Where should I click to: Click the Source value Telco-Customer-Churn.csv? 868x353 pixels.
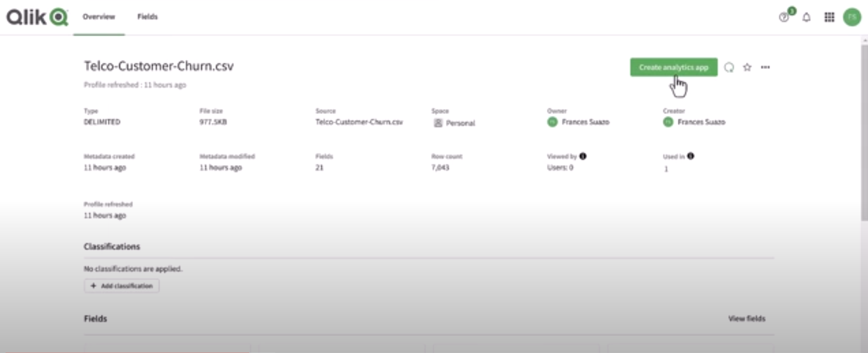[359, 122]
